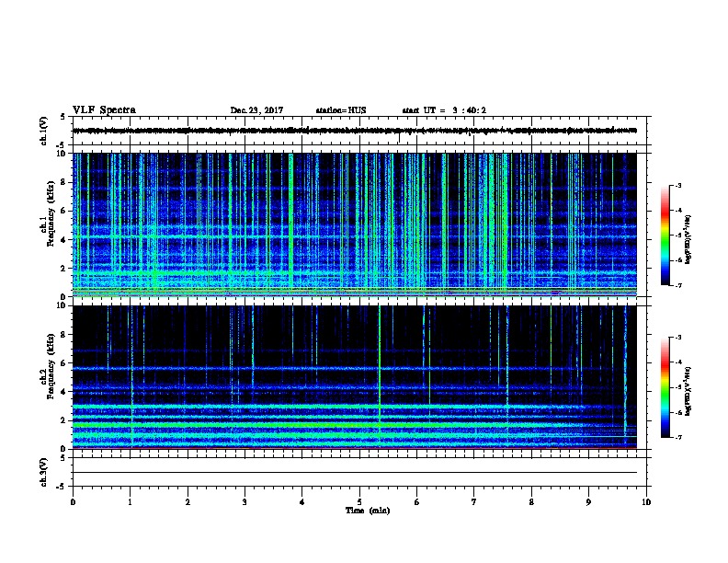728x563 pixels.
Task: Select the date text "Dec. 23, 2017"
Action: [256, 110]
